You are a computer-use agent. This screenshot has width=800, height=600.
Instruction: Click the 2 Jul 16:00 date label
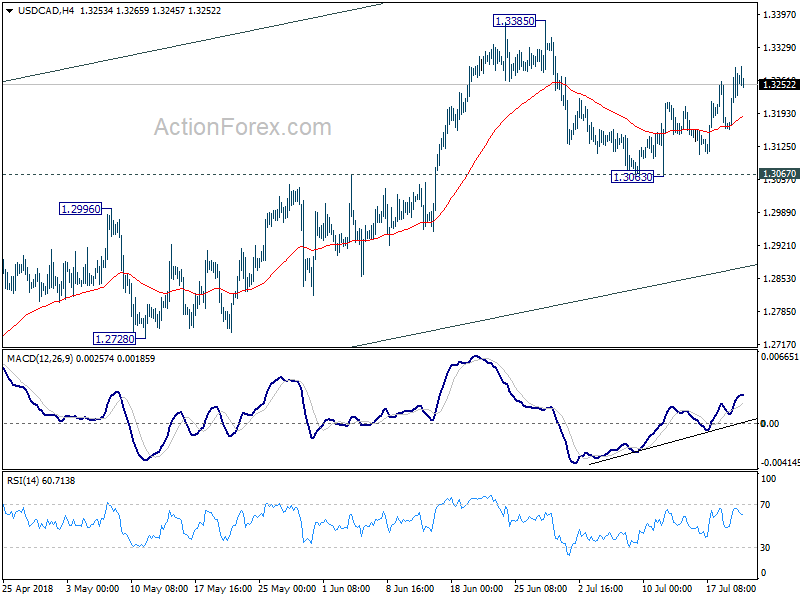(x=601, y=589)
